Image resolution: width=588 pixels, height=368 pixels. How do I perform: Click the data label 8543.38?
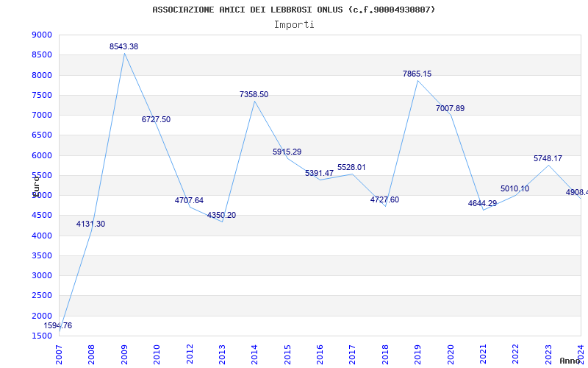[123, 46]
